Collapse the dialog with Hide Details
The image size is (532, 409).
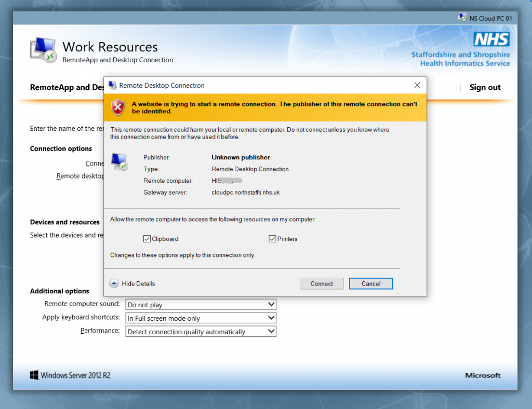point(132,283)
